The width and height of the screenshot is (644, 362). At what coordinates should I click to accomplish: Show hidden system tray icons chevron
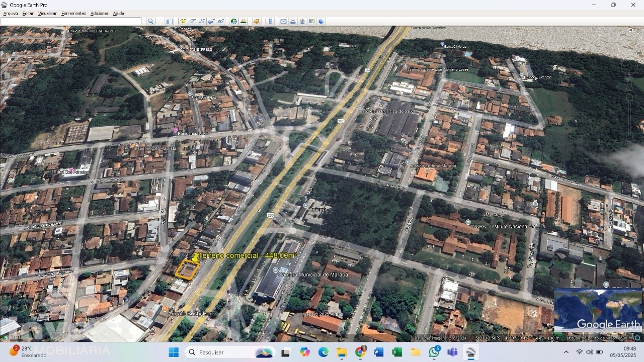[x=566, y=352]
